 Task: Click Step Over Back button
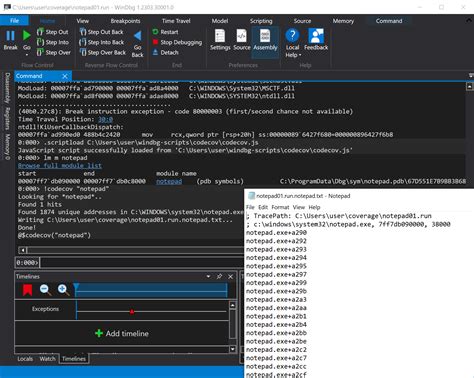[x=103, y=52]
